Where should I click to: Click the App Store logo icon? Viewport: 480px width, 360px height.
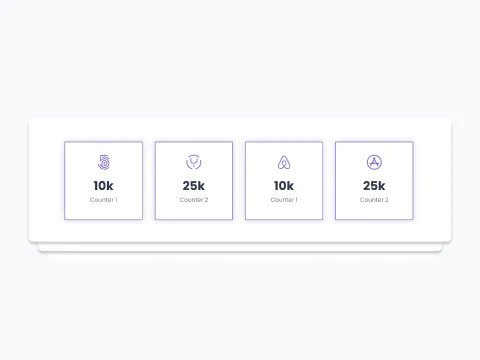[374, 162]
